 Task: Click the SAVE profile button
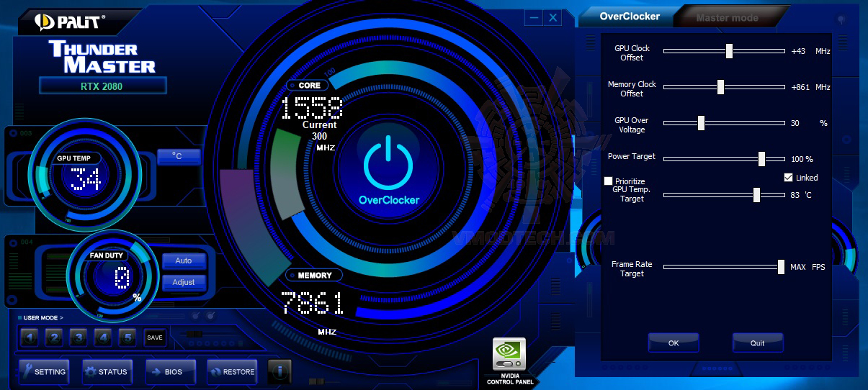tap(154, 337)
